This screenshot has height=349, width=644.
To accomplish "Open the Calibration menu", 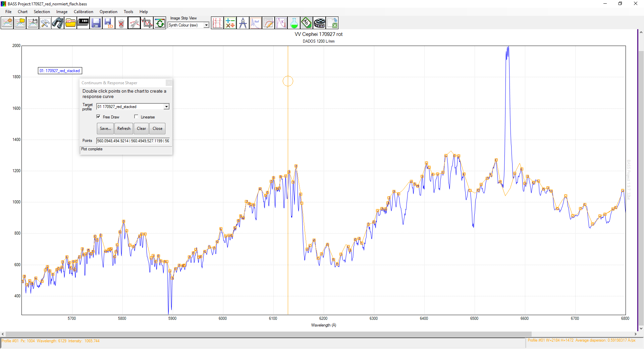I will 83,12.
